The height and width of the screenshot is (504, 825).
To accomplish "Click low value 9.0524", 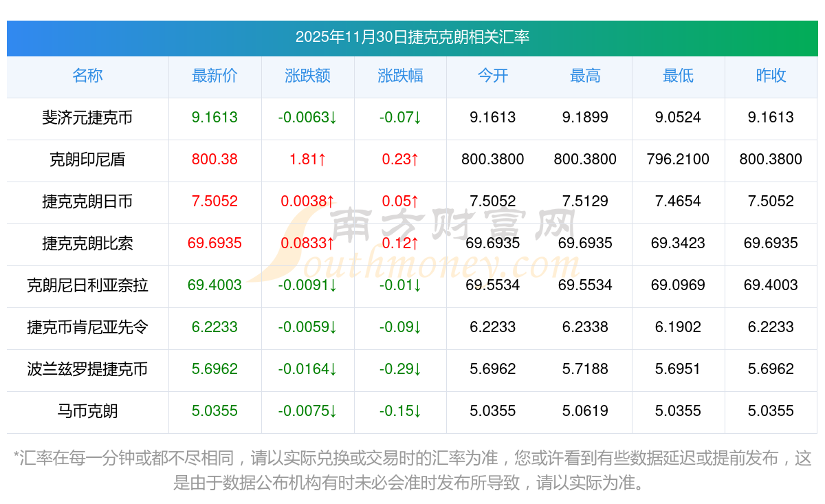I will pyautogui.click(x=678, y=118).
